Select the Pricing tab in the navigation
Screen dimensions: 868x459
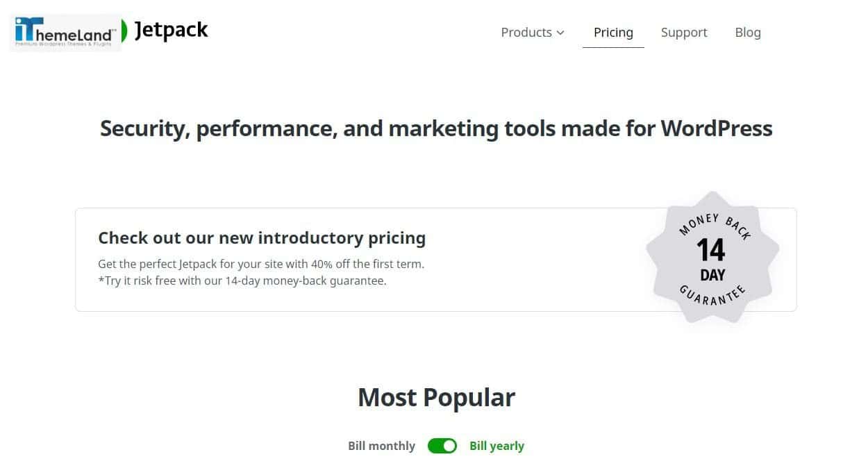coord(613,32)
